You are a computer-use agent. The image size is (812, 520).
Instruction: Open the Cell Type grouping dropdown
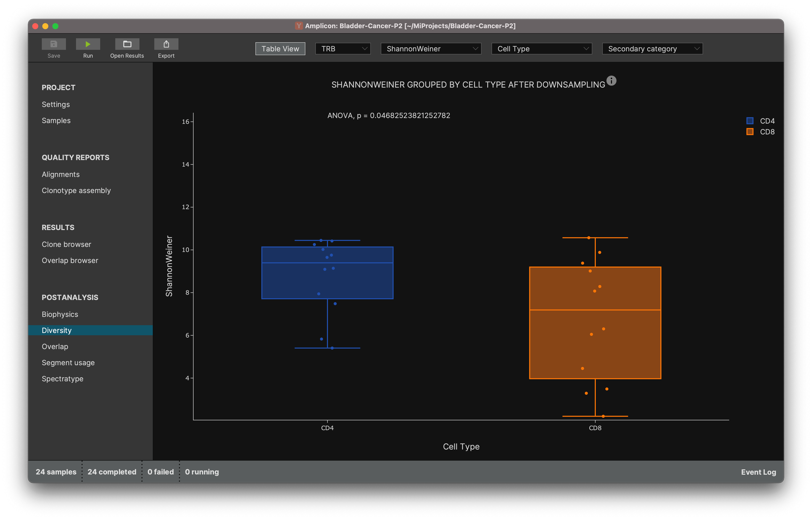[542, 49]
